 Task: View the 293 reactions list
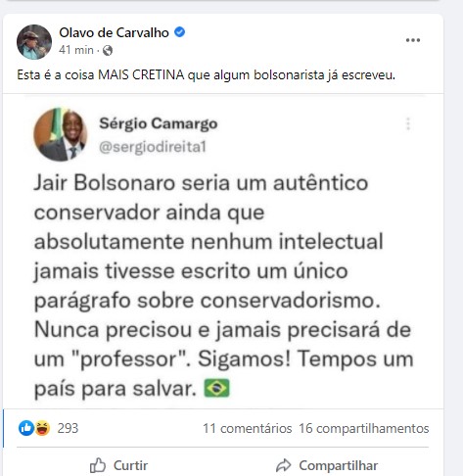click(68, 428)
